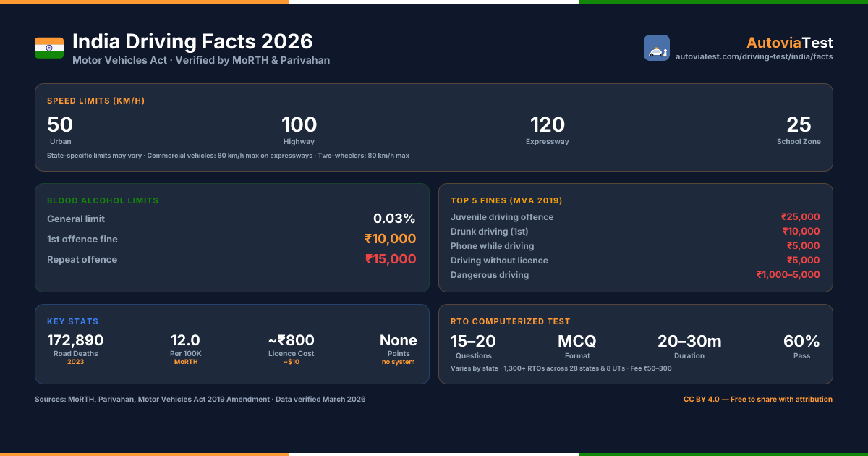Click the Phone while driving fine row
This screenshot has width=868, height=456.
coord(635,246)
